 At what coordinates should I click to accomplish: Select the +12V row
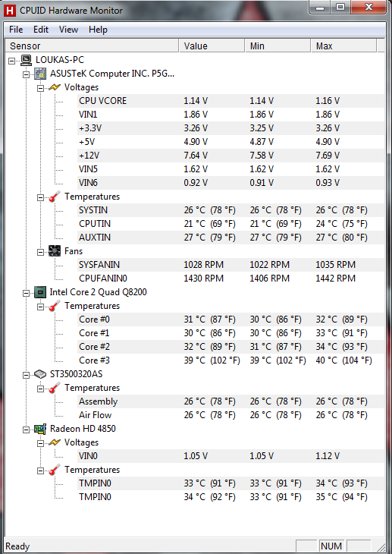pos(230,156)
